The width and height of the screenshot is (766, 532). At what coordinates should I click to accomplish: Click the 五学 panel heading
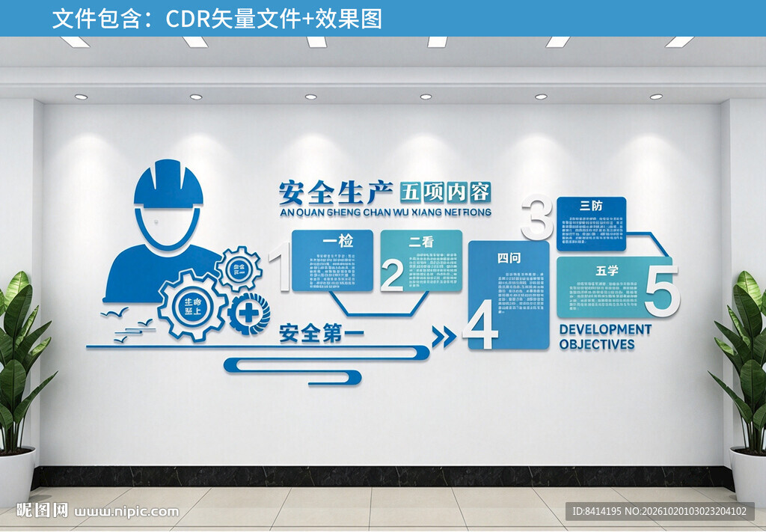pyautogui.click(x=607, y=270)
